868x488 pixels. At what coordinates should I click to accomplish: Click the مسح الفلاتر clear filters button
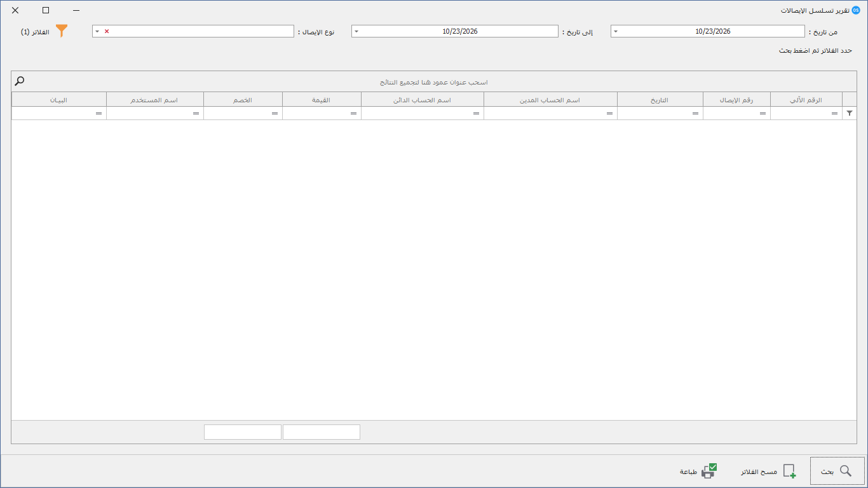(768, 471)
